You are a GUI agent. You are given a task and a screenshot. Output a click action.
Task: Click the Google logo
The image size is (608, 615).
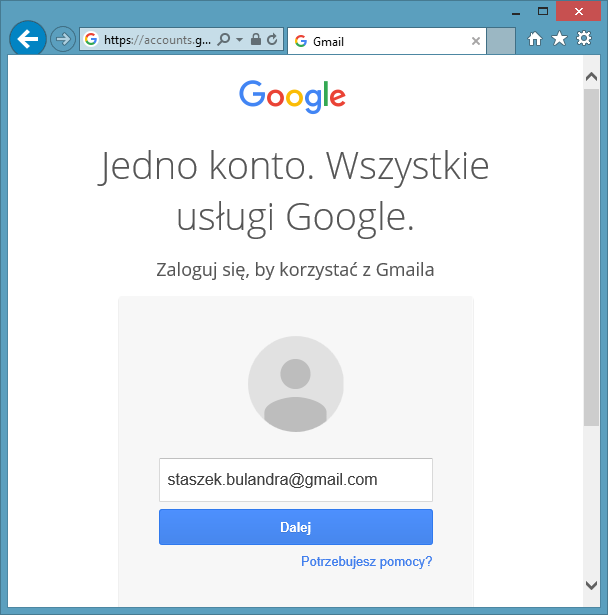pos(292,96)
